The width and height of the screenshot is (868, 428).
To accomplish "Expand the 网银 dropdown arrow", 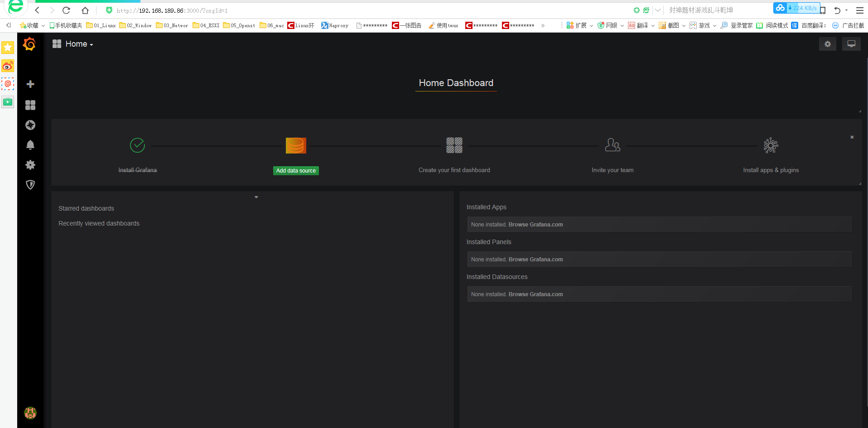I will coord(622,26).
